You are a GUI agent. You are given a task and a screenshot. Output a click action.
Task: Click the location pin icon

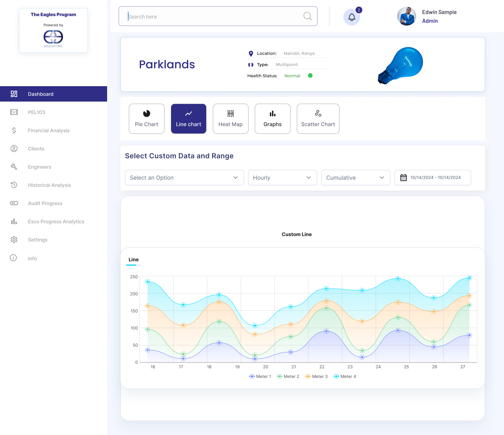(x=251, y=54)
